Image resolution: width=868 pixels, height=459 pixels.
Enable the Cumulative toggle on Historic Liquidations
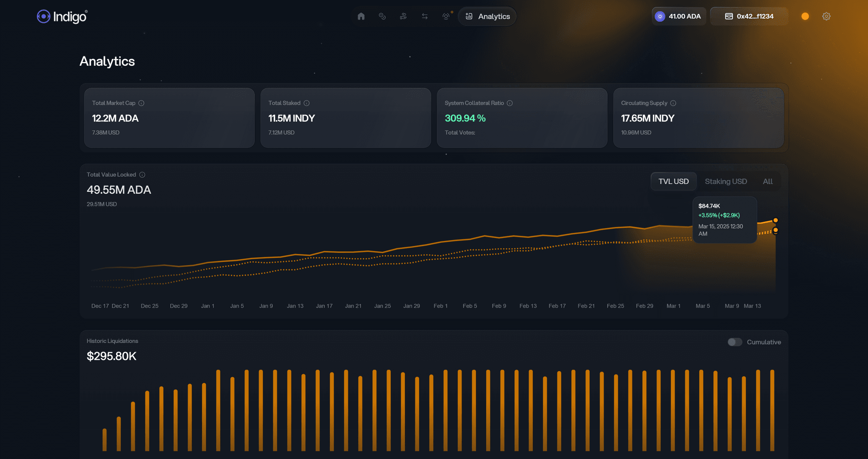click(x=734, y=342)
